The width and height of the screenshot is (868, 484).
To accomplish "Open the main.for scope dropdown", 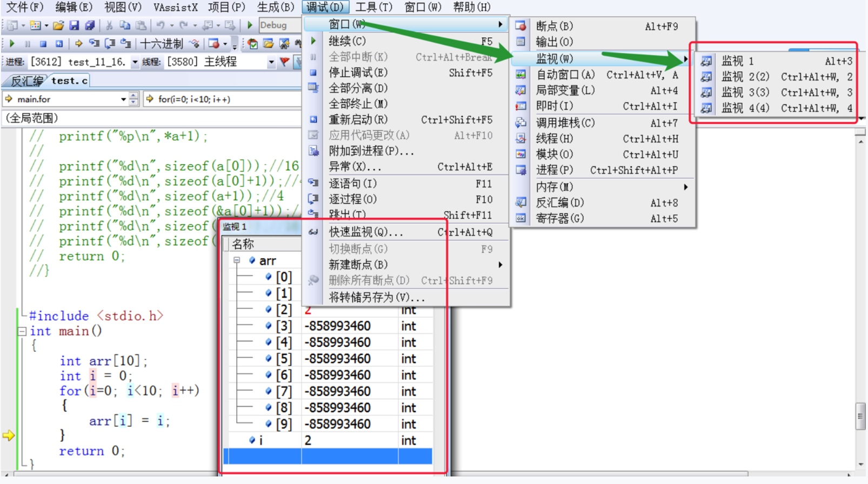I will pyautogui.click(x=123, y=99).
